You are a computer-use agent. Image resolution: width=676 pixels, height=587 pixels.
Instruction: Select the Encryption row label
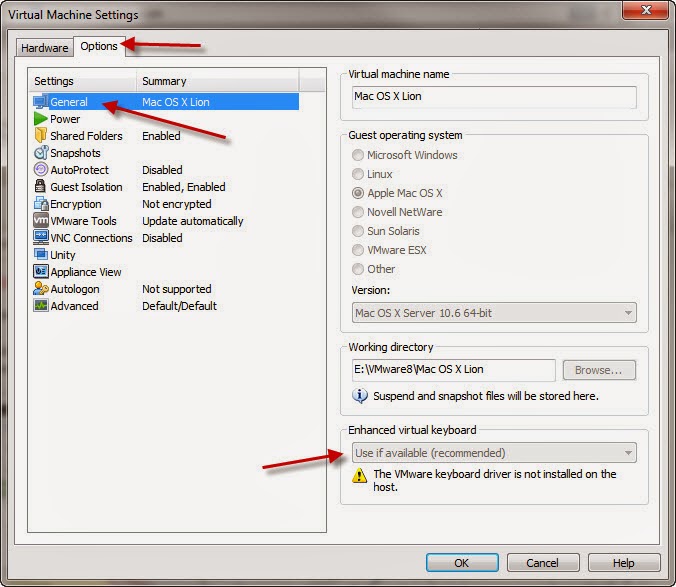[x=76, y=204]
